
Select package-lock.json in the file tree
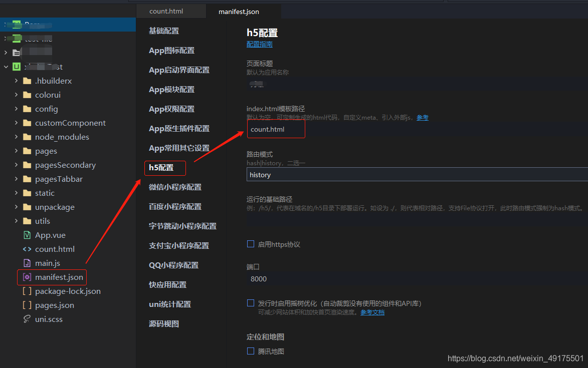tap(68, 291)
